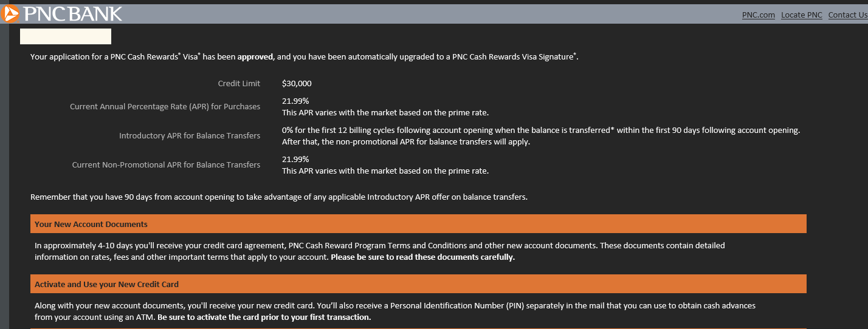This screenshot has width=868, height=329.
Task: Click the Credit Limit label
Action: click(x=239, y=84)
